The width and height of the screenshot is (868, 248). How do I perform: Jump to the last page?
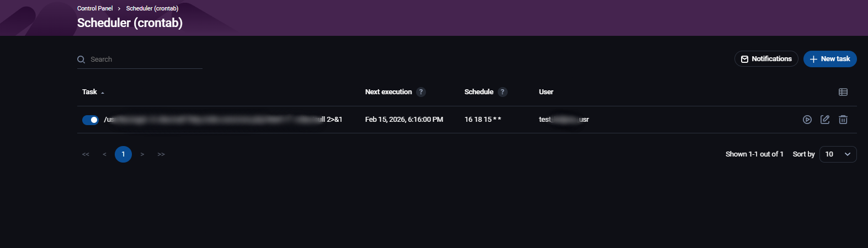click(161, 154)
